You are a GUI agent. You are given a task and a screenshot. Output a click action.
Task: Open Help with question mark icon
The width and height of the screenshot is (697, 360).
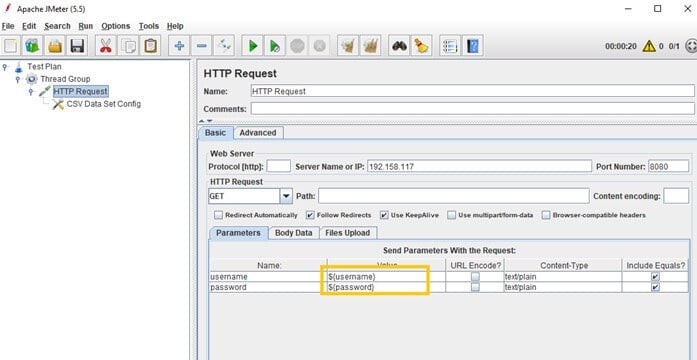click(x=473, y=46)
